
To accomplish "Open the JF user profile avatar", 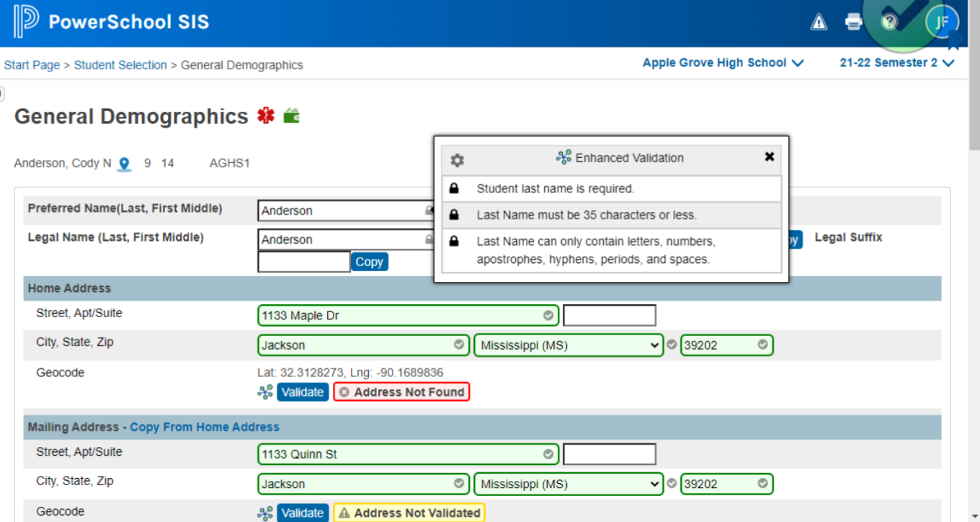I will pyautogui.click(x=942, y=22).
